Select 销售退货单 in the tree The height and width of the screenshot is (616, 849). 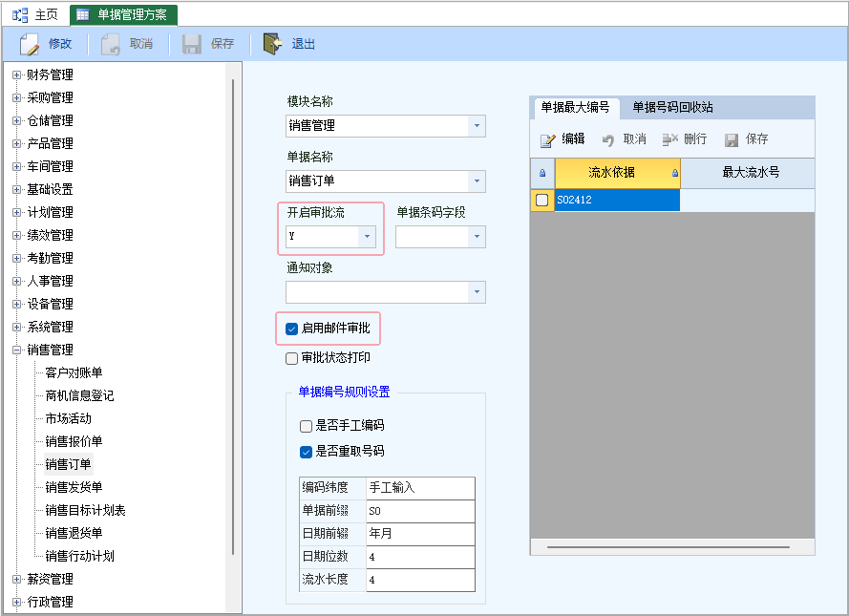(x=74, y=533)
